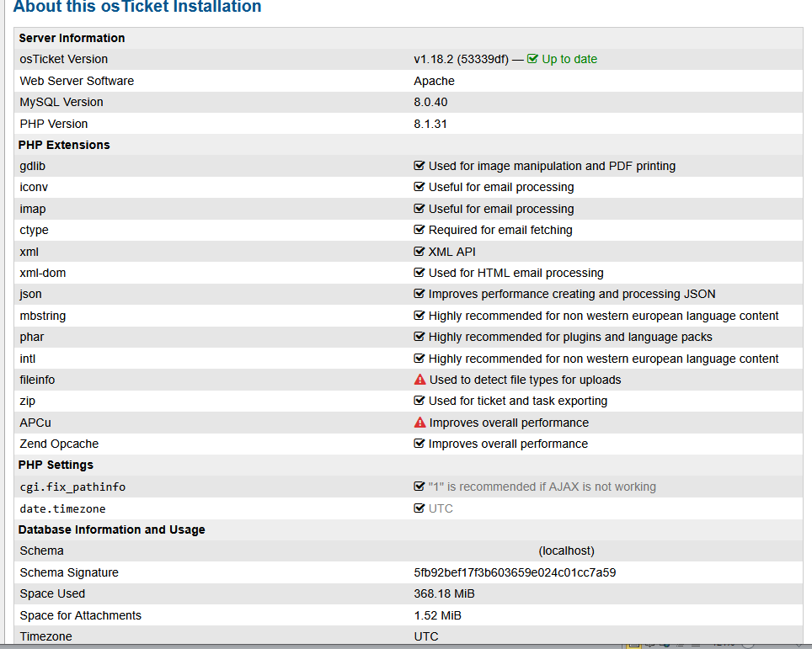Viewport: 812px width, 649px height.
Task: Click the osTicket version v1.18.2 text
Action: click(461, 59)
